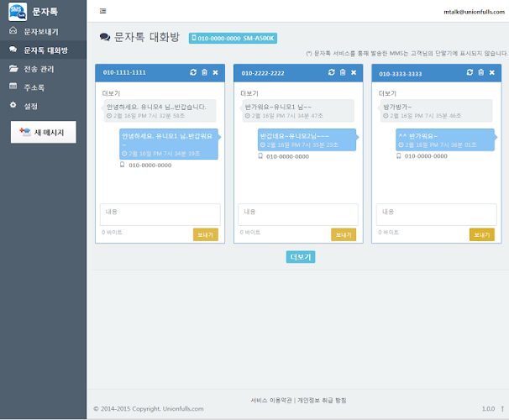Select 문자톡 대화방 sidebar item

pyautogui.click(x=43, y=50)
